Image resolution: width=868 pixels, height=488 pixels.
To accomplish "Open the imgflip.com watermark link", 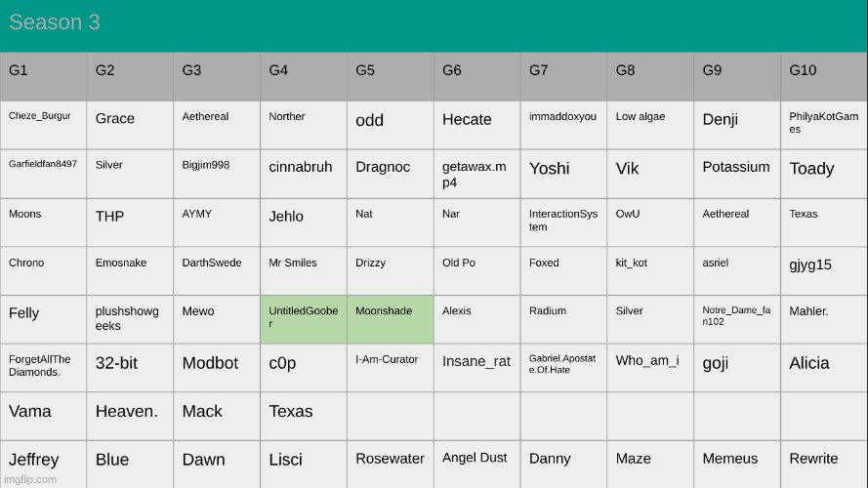I will tap(29, 479).
